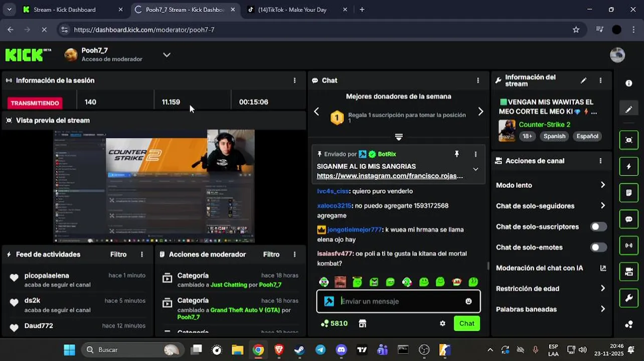
Task: Bookmark this page with star icon
Action: (576, 30)
